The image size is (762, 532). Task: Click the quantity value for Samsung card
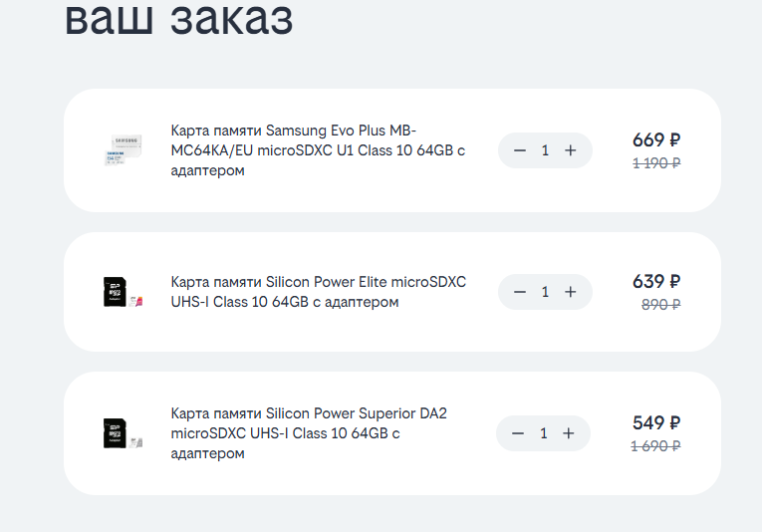tap(545, 150)
